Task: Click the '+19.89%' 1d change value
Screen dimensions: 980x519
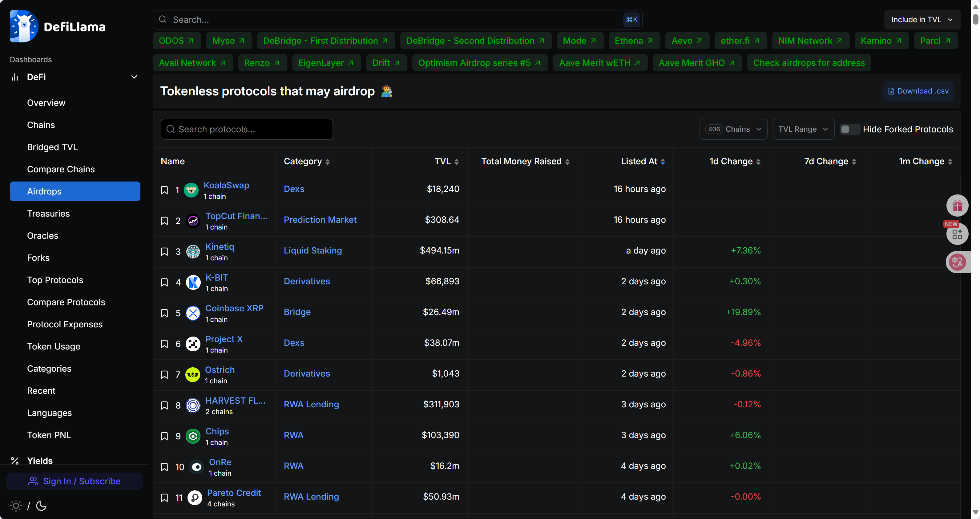Action: pyautogui.click(x=743, y=312)
